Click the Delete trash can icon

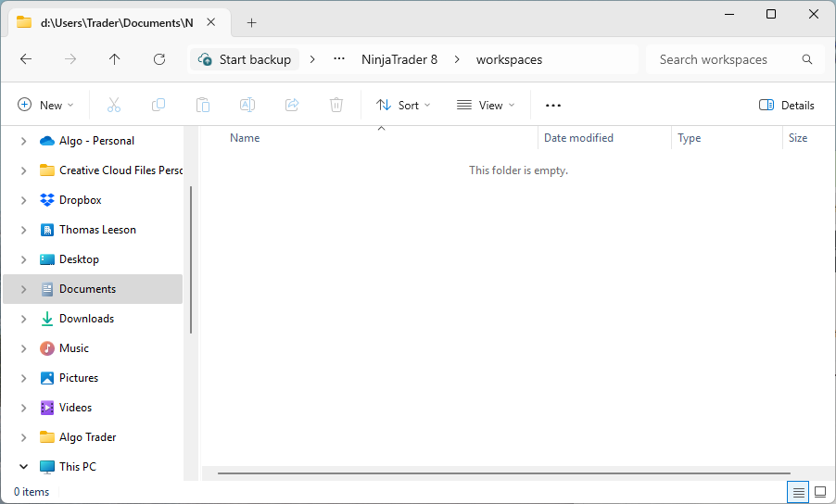[x=336, y=105]
